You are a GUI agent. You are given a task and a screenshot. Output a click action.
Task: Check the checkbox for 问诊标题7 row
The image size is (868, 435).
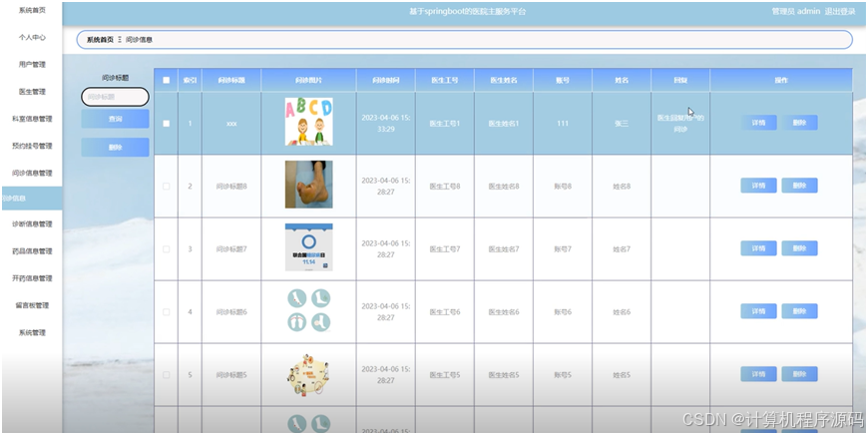pos(166,249)
